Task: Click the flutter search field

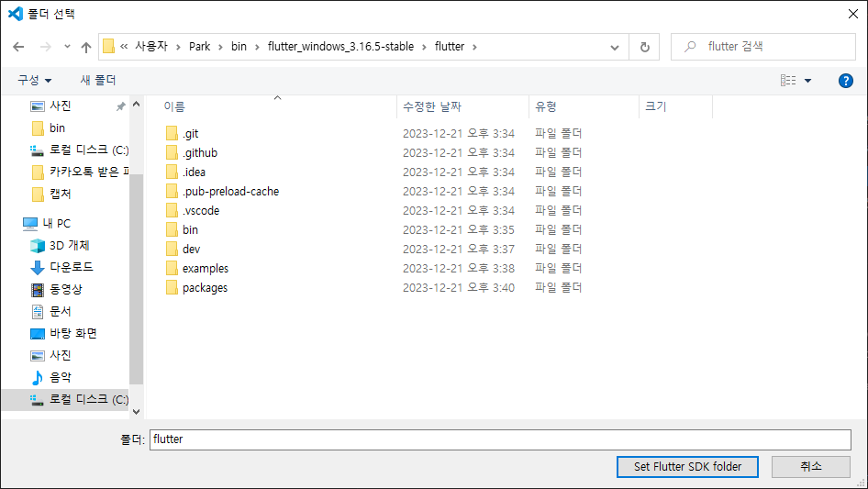Action: pyautogui.click(x=762, y=47)
